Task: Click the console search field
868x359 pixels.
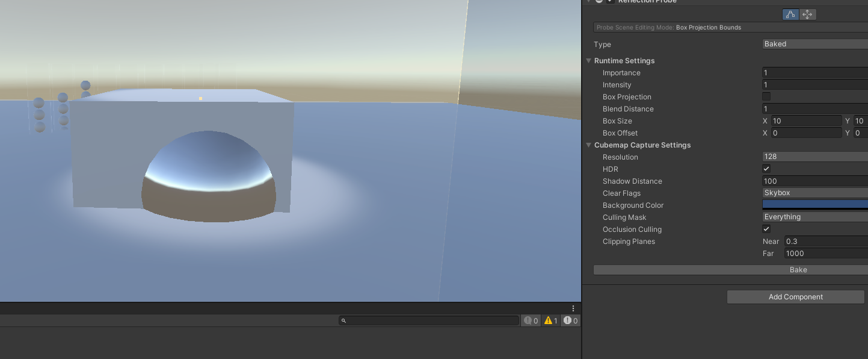Action: [428, 320]
